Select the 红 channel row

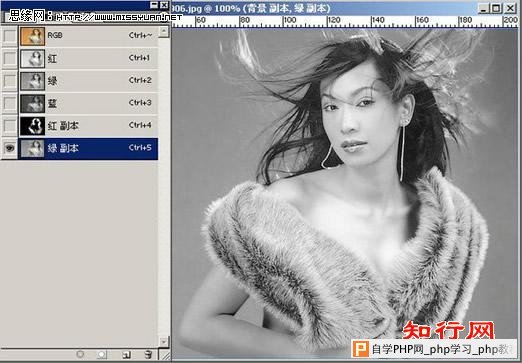point(88,58)
